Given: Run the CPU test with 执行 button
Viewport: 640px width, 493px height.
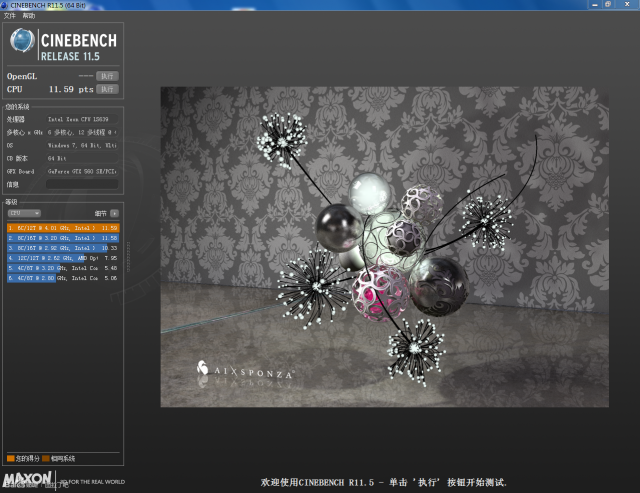Looking at the screenshot, I should pos(107,89).
